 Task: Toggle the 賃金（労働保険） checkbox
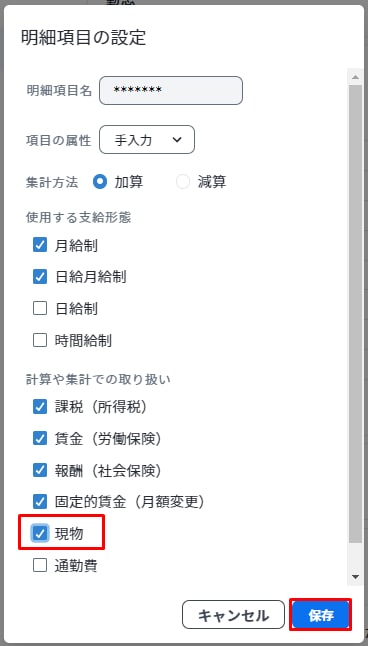pos(40,439)
